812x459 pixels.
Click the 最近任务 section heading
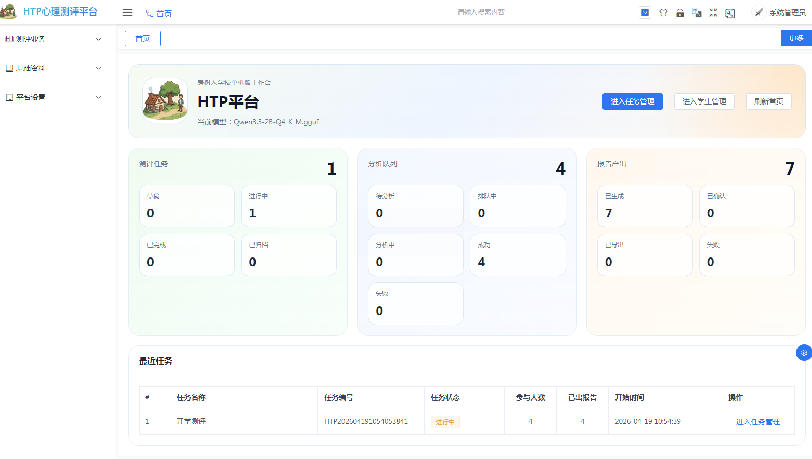point(155,361)
